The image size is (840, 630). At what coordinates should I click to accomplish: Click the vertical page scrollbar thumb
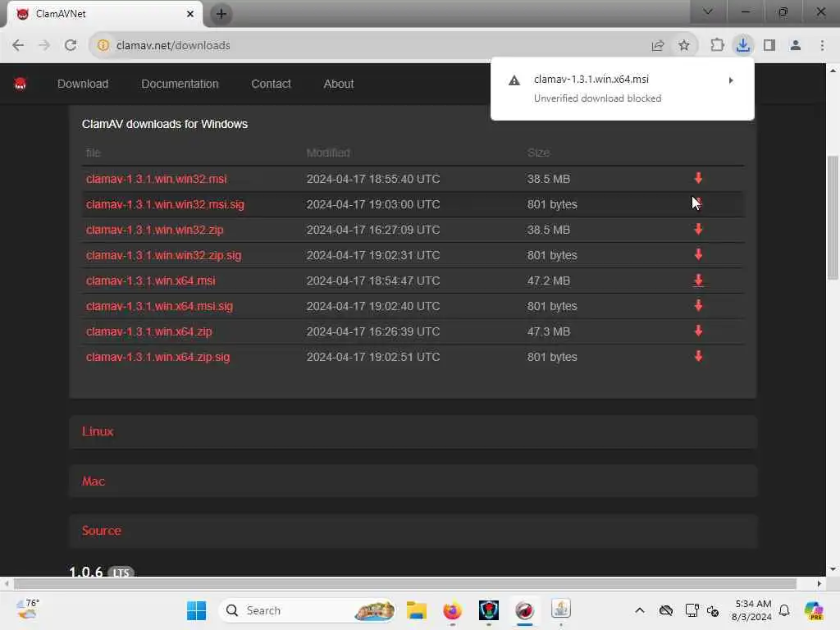(833, 217)
